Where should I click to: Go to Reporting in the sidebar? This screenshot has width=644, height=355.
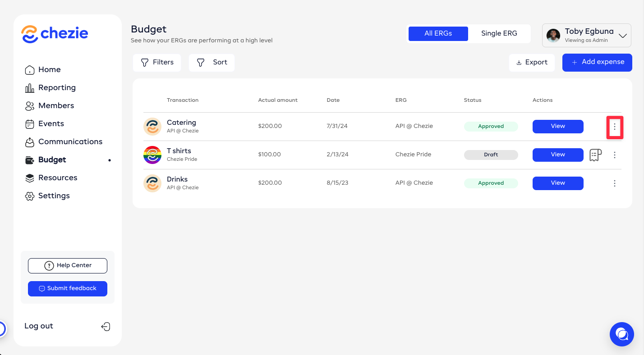pyautogui.click(x=57, y=88)
